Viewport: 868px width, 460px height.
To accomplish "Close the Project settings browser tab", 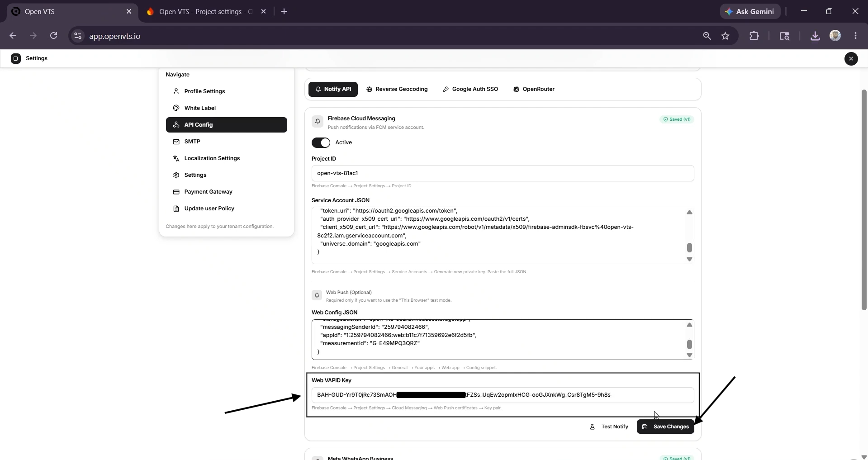I will [264, 12].
